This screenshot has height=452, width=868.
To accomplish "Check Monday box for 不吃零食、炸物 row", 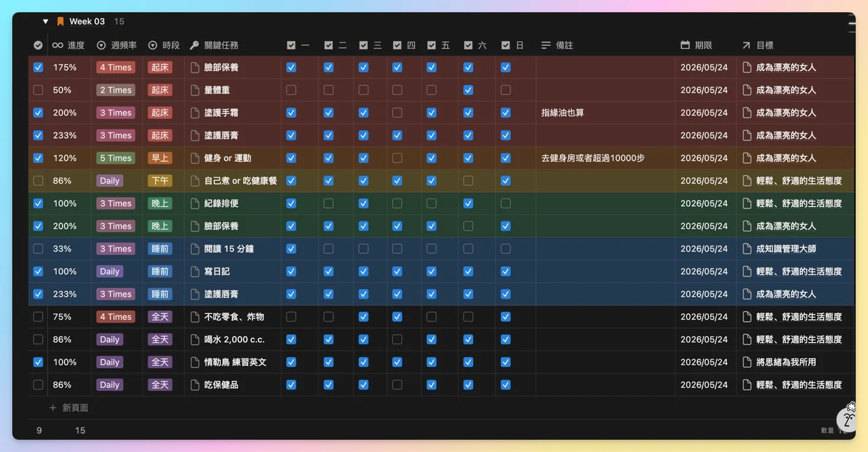I will [x=291, y=317].
